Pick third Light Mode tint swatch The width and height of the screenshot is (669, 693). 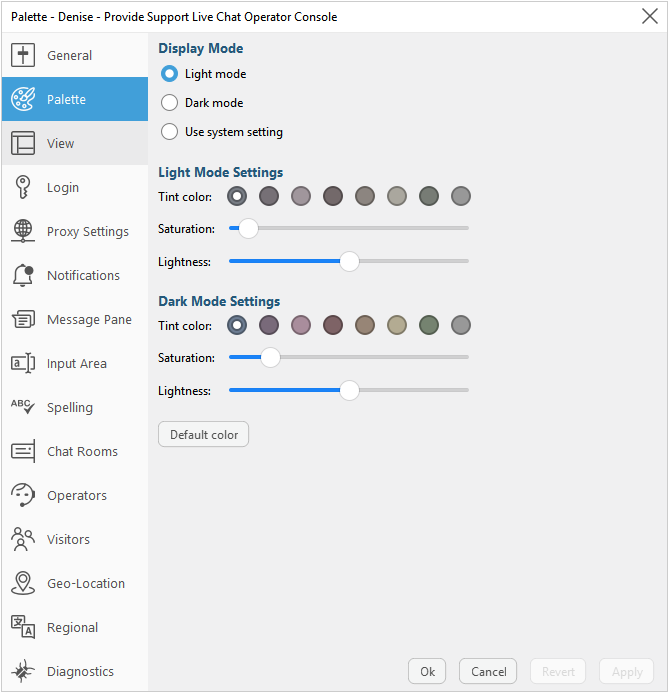click(x=301, y=196)
